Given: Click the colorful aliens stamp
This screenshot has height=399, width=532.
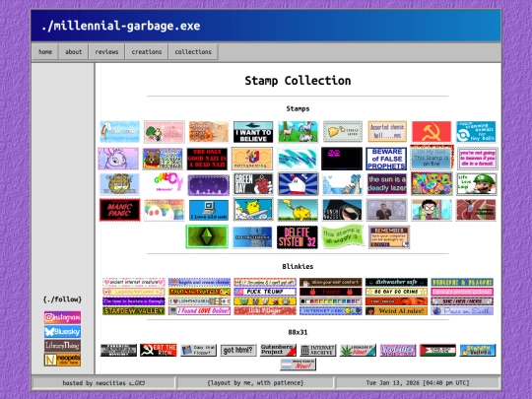Looking at the screenshot, I should tap(432, 183).
